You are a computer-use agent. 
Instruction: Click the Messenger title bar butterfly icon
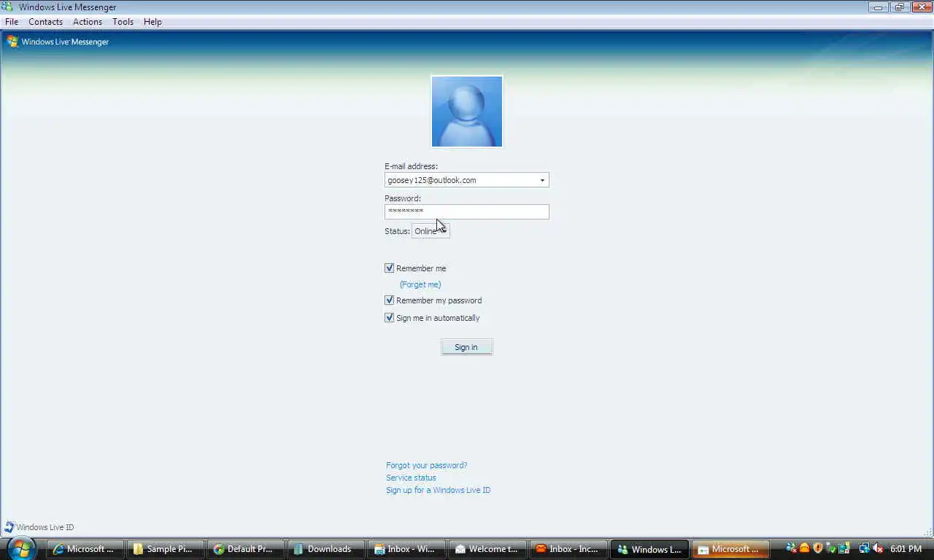(7, 7)
